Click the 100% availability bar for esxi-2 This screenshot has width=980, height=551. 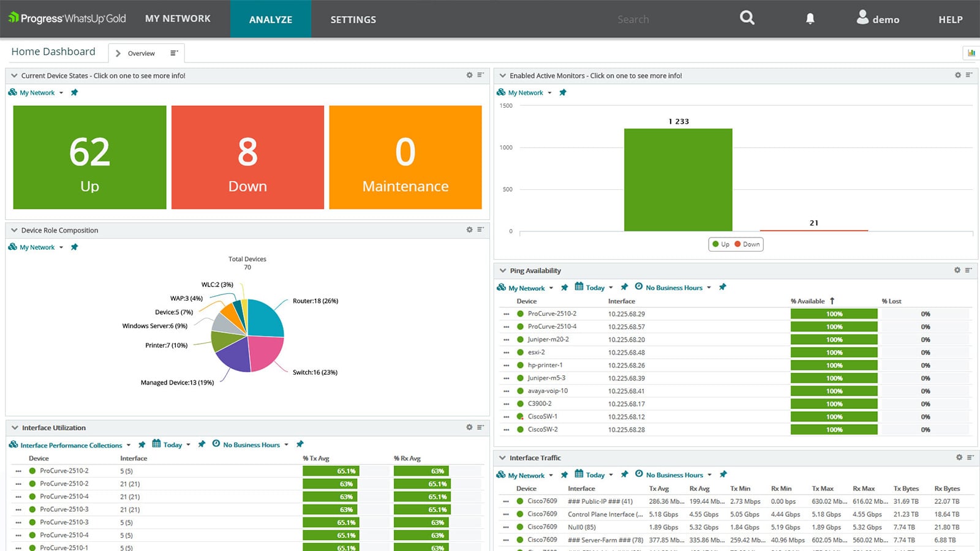point(834,352)
